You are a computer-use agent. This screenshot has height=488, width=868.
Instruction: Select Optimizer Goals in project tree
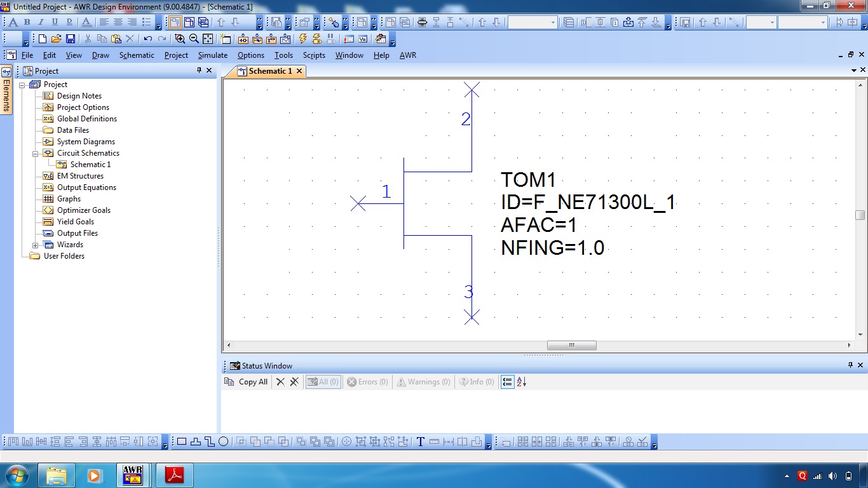pos(83,210)
